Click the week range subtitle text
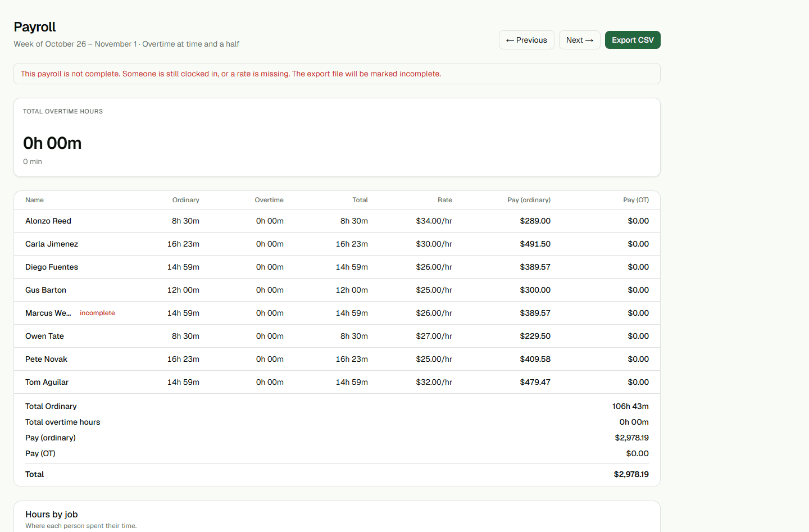The image size is (809, 532). 126,44
